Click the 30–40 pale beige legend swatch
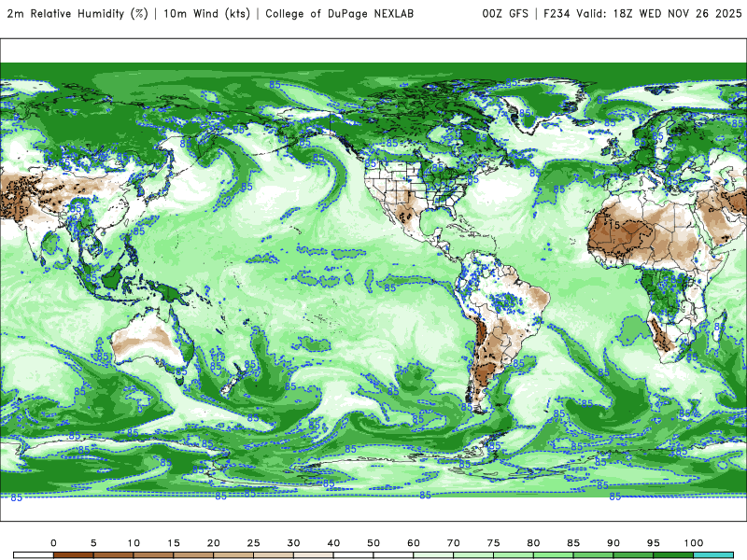 tap(314, 555)
